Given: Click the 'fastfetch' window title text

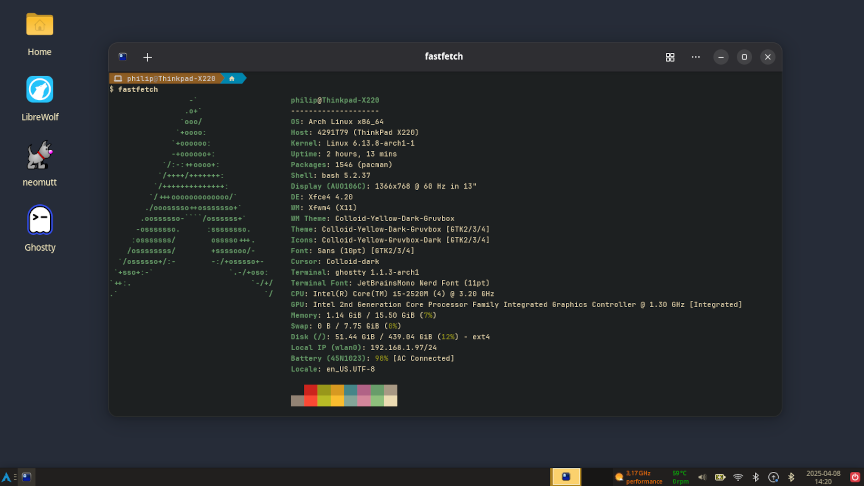Looking at the screenshot, I should click(444, 57).
